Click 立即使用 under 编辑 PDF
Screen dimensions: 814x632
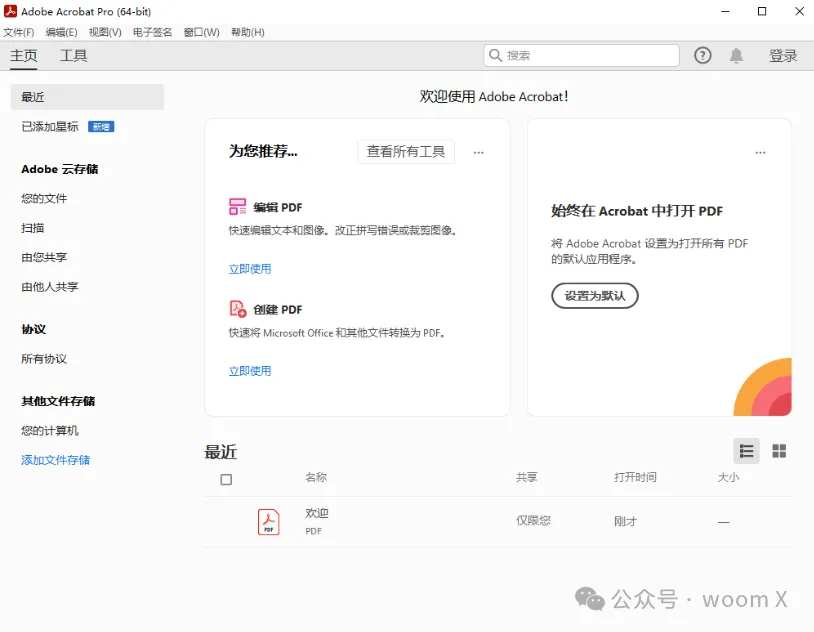coord(250,268)
